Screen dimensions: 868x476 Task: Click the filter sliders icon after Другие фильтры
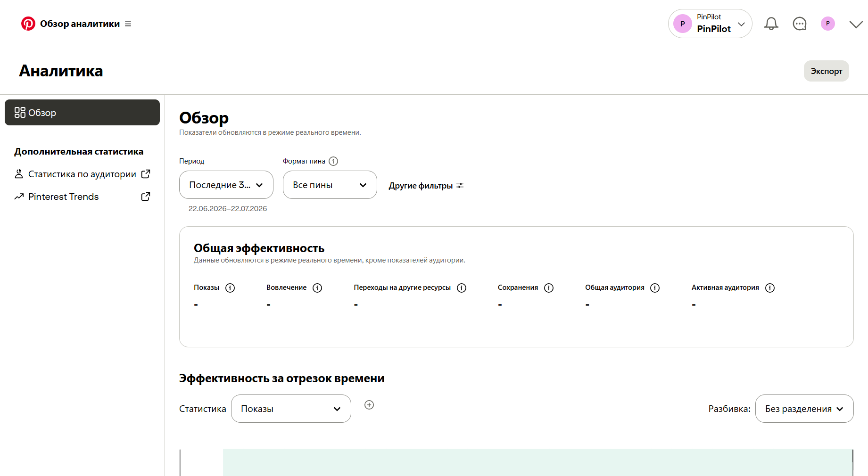click(x=460, y=186)
